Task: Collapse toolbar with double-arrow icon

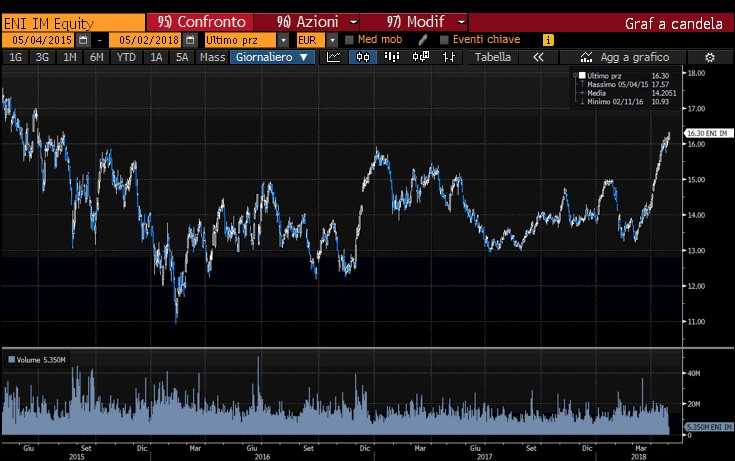Action: [538, 57]
